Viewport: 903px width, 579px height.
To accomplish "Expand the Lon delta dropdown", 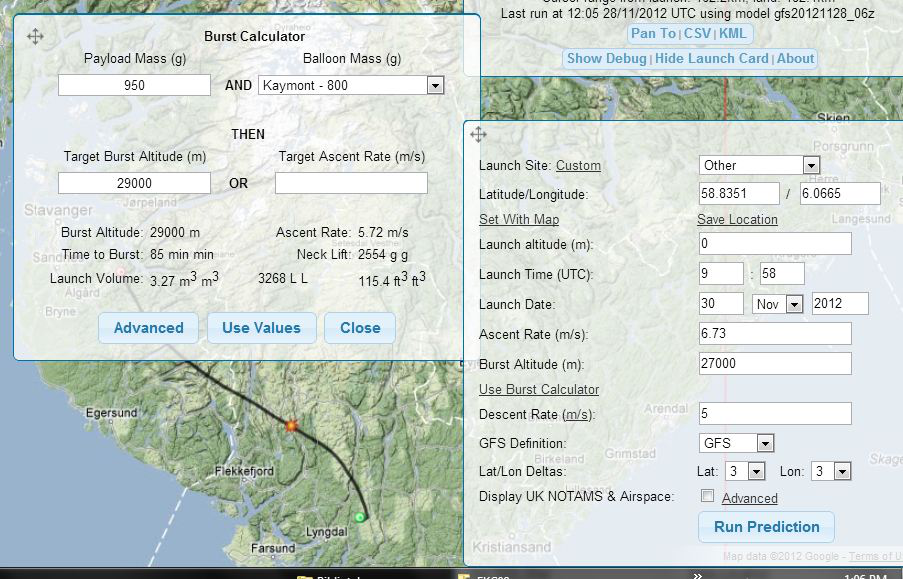I will click(x=831, y=471).
